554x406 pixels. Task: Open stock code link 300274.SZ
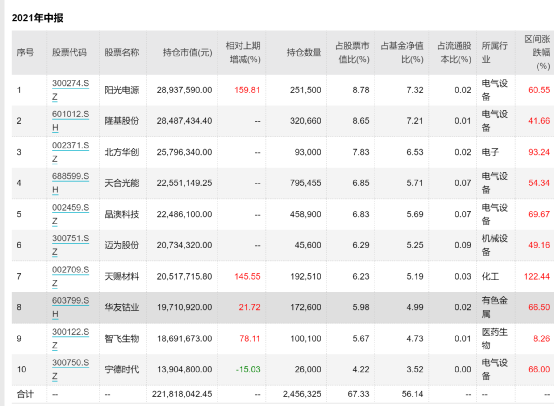(x=71, y=90)
